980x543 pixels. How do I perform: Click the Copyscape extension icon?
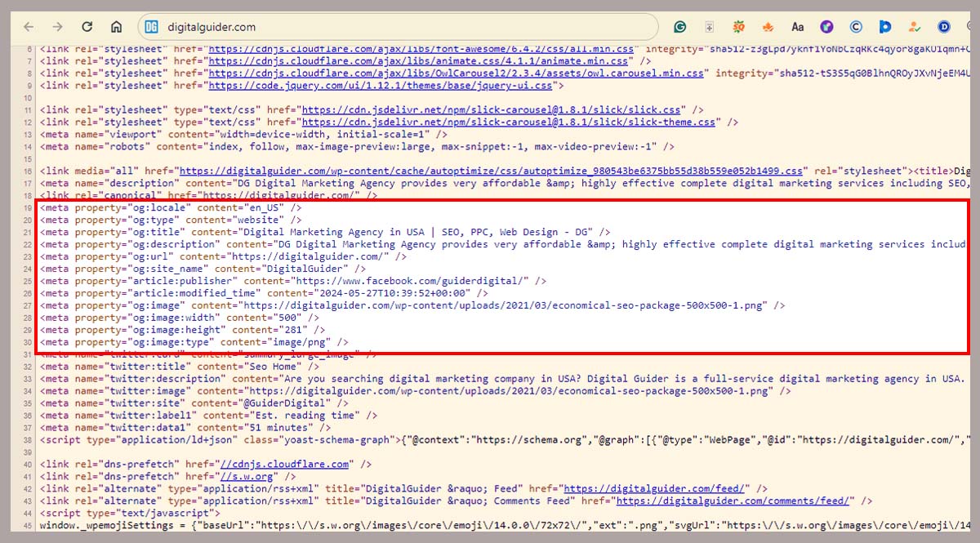(x=856, y=26)
